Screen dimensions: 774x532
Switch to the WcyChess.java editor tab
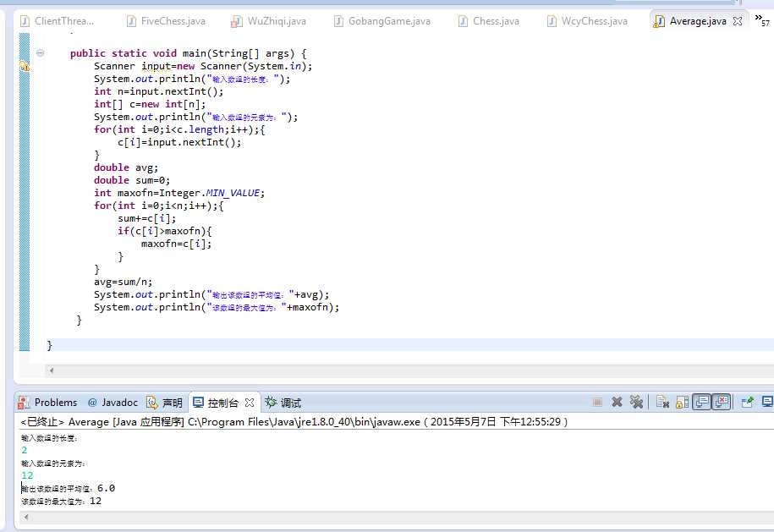pyautogui.click(x=587, y=21)
